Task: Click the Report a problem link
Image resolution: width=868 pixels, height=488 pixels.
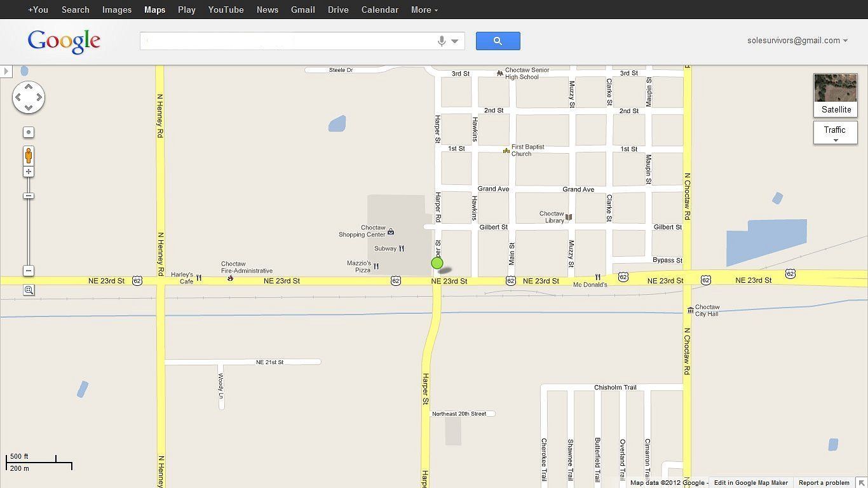Action: pos(824,483)
